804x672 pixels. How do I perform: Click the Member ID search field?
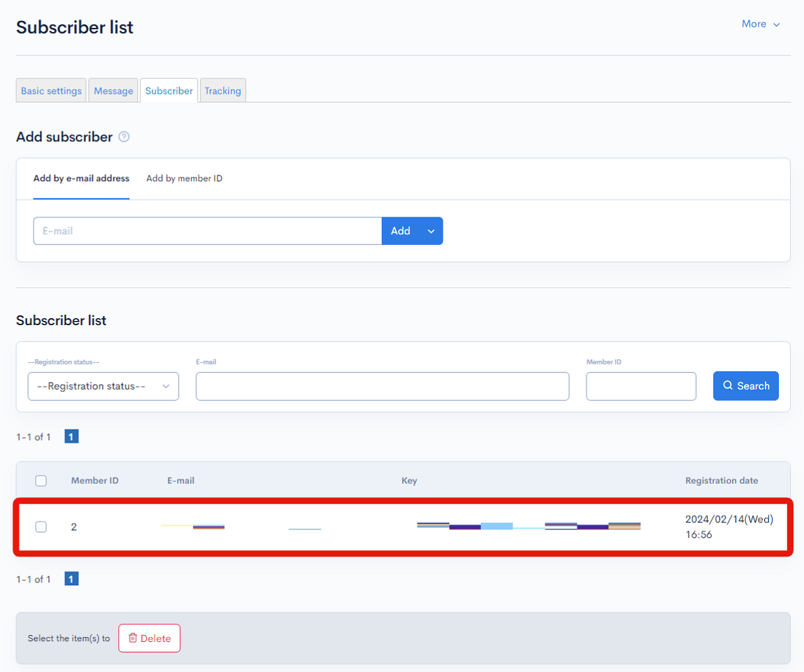[x=640, y=386]
